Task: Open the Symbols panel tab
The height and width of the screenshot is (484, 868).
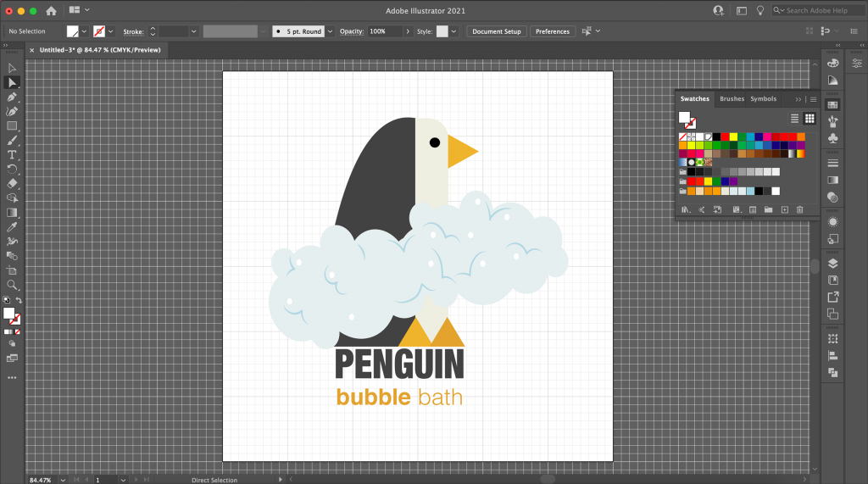Action: (763, 99)
